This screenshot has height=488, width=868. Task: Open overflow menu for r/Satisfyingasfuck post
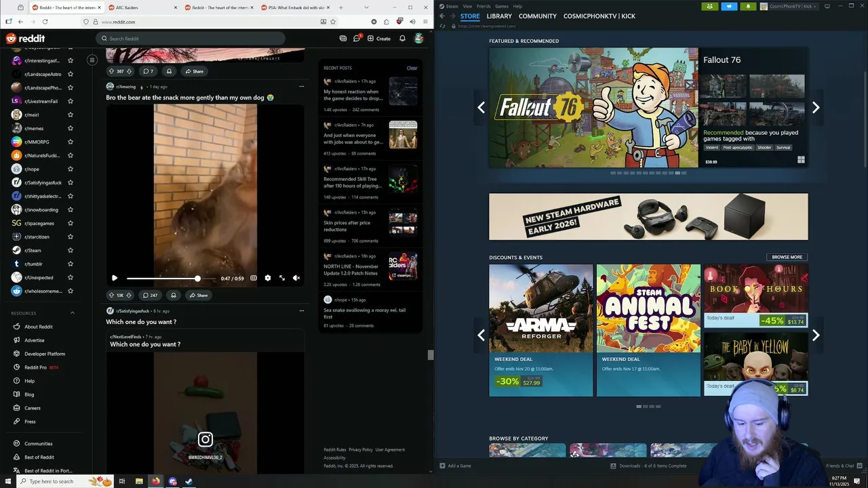[302, 311]
